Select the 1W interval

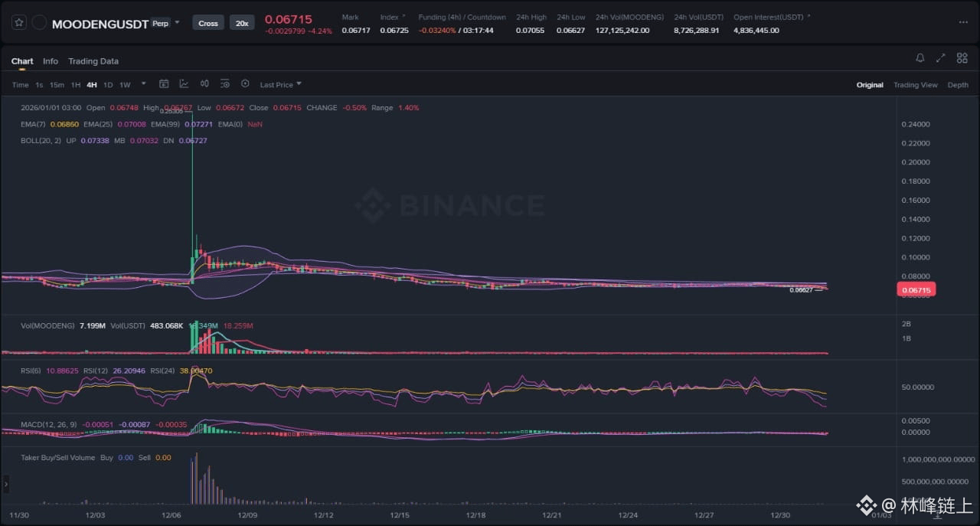click(x=125, y=85)
